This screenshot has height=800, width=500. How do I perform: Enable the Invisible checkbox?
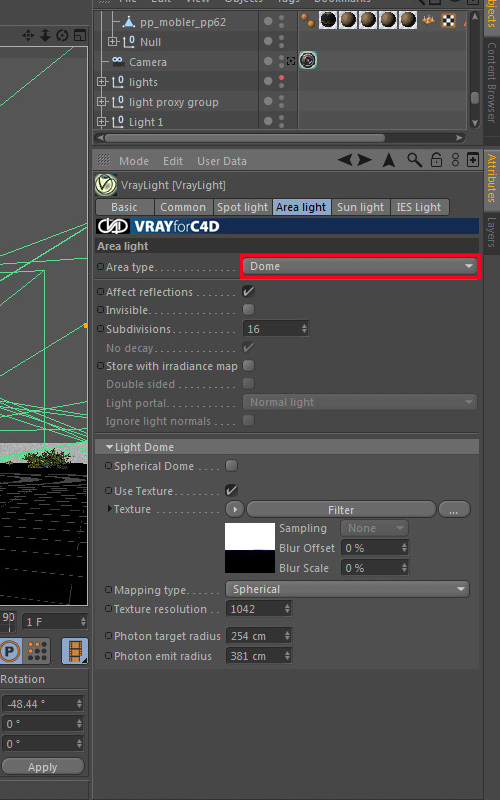(248, 309)
